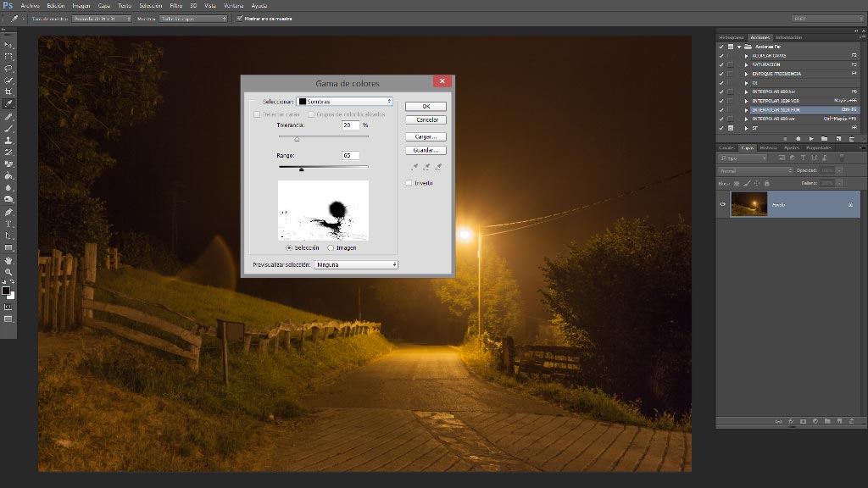Select the Type text tool

click(8, 224)
